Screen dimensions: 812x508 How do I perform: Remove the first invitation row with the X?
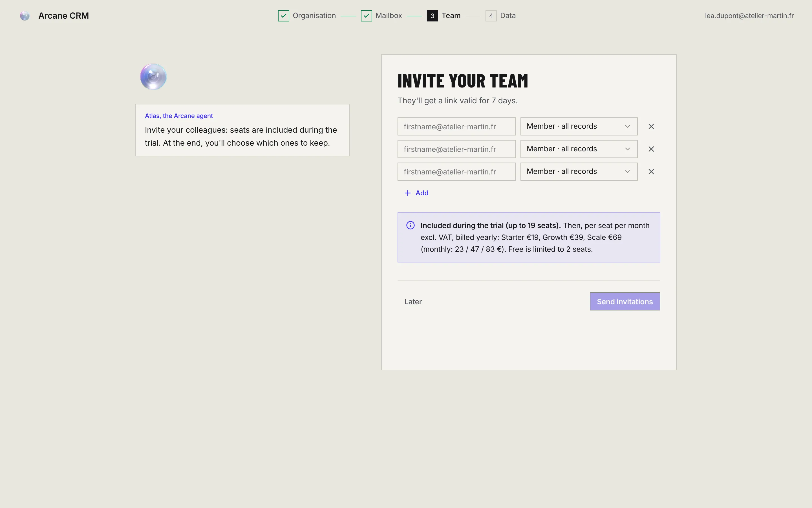[x=651, y=126]
